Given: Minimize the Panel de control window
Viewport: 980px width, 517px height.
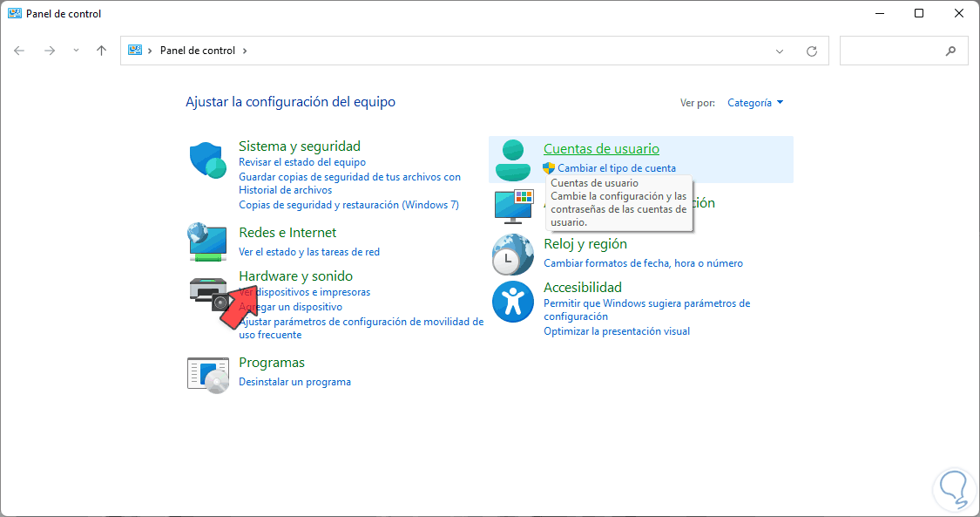Looking at the screenshot, I should click(879, 13).
